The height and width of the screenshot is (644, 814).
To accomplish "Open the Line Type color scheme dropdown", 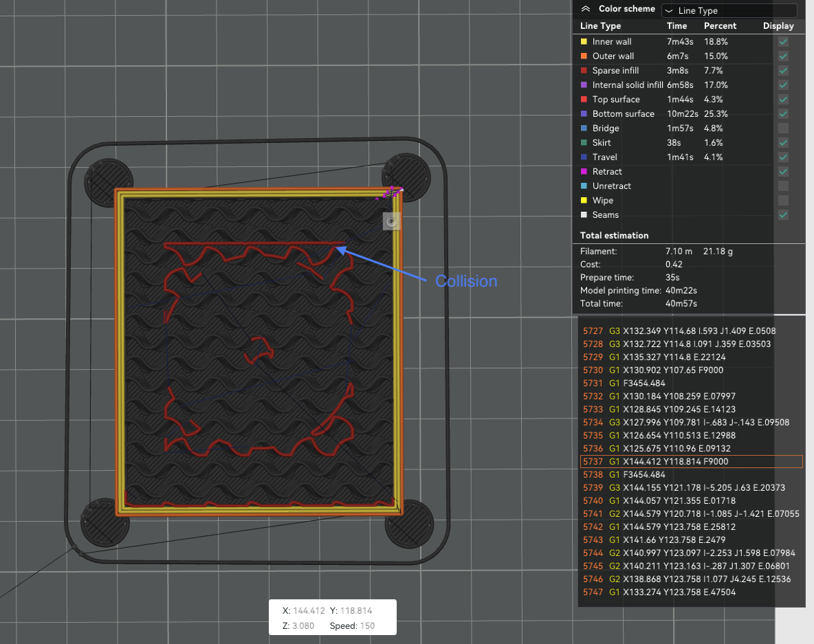I will click(728, 10).
